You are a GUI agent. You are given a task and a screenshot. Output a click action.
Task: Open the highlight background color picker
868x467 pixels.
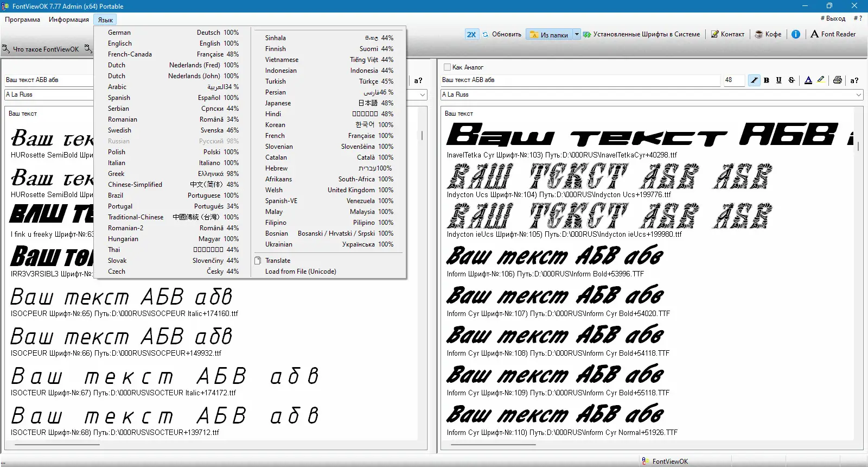(x=821, y=80)
